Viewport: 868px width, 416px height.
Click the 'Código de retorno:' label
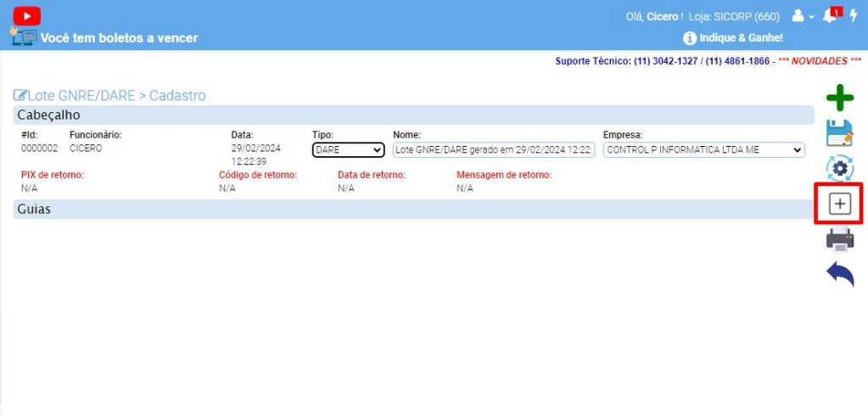(x=258, y=175)
